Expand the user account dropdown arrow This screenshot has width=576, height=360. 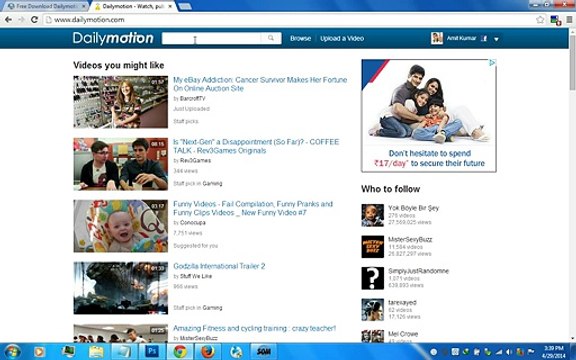point(496,39)
